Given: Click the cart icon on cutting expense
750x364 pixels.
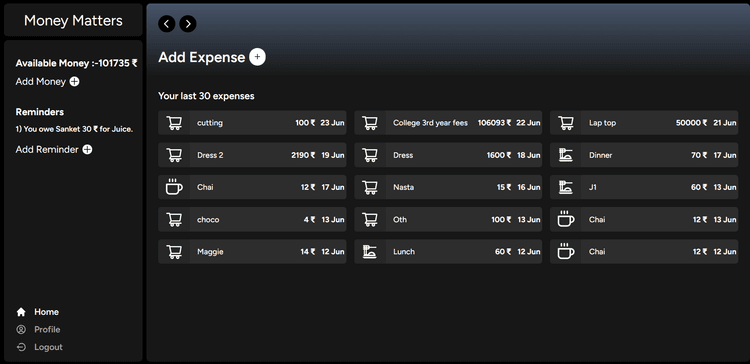Looking at the screenshot, I should 174,123.
